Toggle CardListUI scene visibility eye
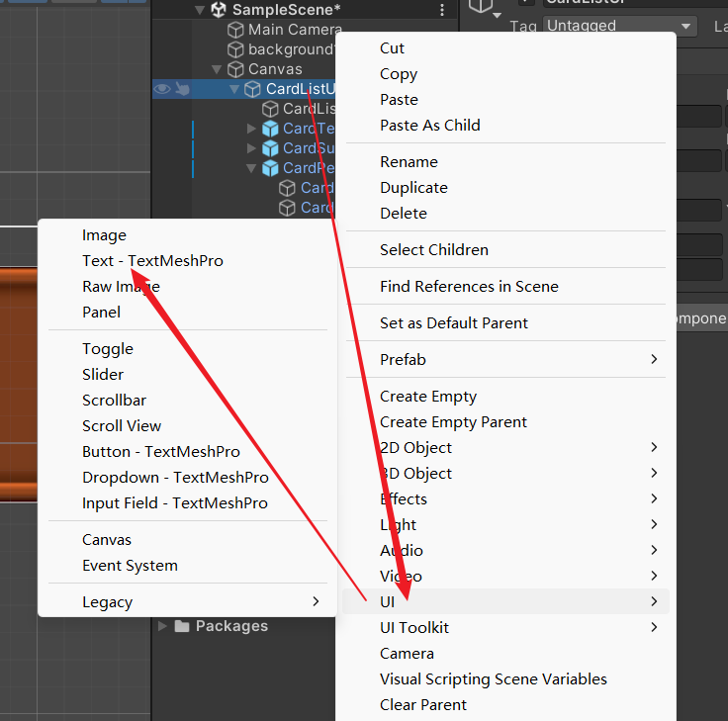728x721 pixels. (x=162, y=89)
